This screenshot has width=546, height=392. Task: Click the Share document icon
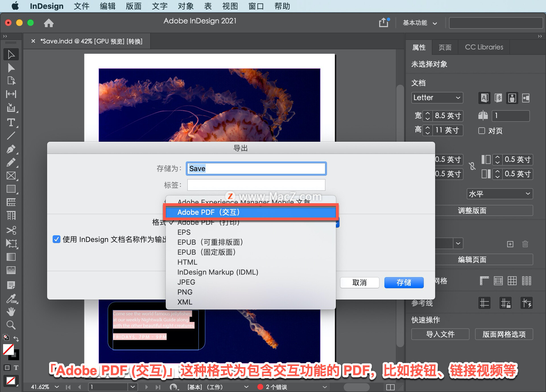(x=384, y=22)
